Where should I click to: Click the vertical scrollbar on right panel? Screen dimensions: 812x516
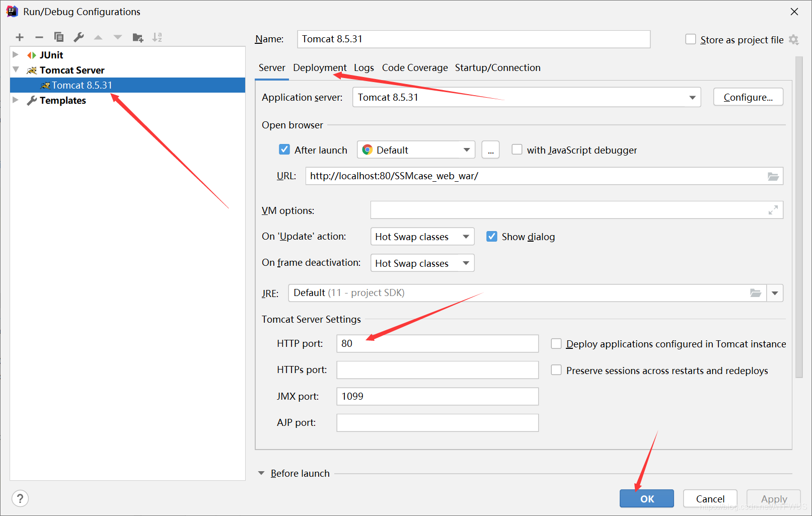pyautogui.click(x=799, y=216)
